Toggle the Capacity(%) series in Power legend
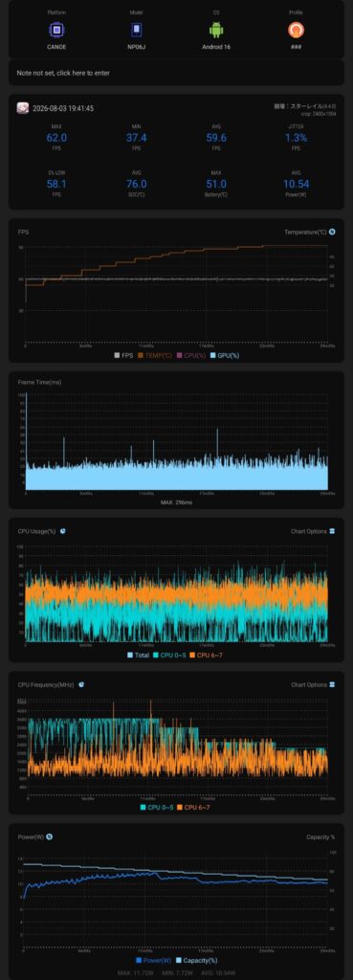The image size is (353, 980). point(197,961)
